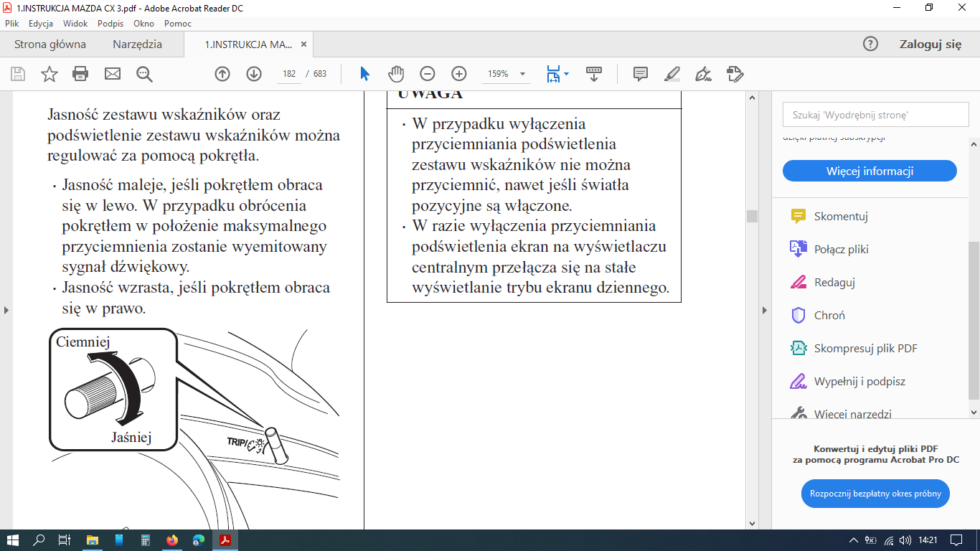Select the highlighter text tool
Screen dimensions: 980x551
tap(672, 74)
